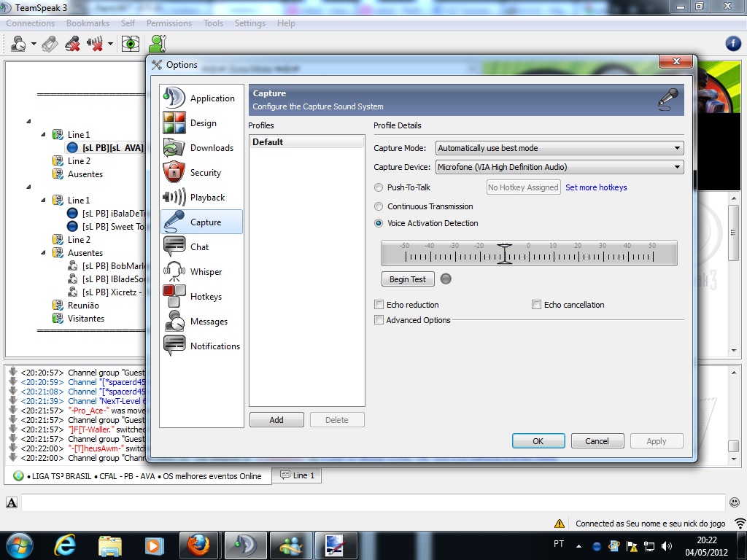Enable Push-To-Talk radio button
747x560 pixels.
click(x=379, y=187)
